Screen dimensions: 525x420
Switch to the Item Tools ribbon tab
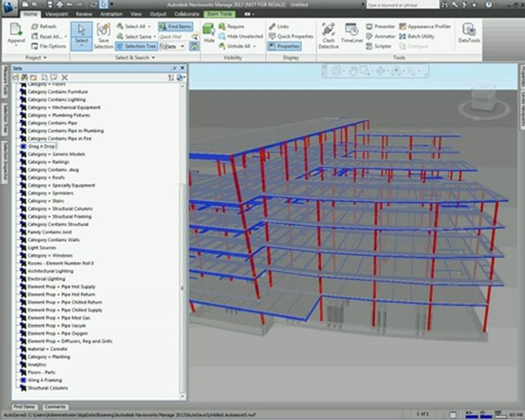(220, 14)
